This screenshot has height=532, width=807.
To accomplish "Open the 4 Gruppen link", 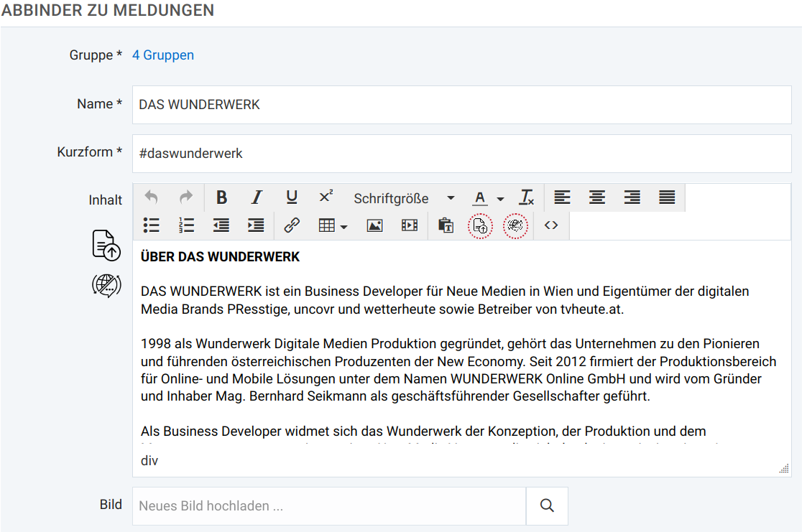I will pos(163,55).
